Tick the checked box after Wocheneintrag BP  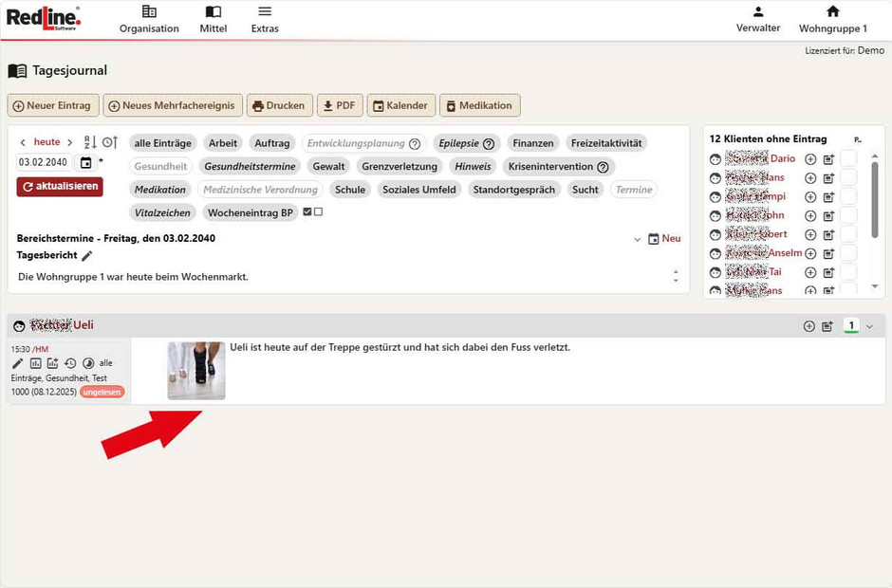coord(307,212)
